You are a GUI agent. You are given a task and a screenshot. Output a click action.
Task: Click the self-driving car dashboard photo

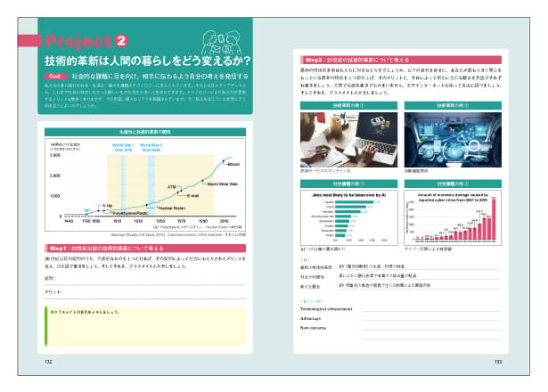453,140
